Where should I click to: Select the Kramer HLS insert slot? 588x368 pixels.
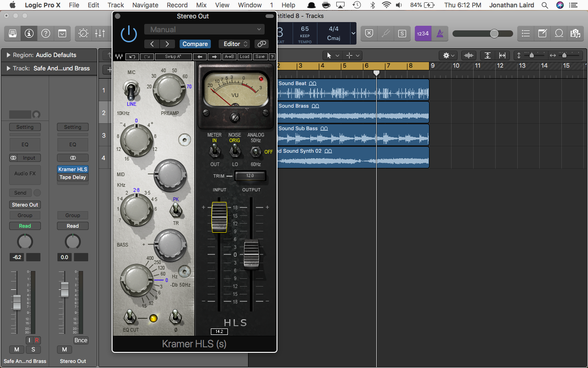tap(73, 169)
